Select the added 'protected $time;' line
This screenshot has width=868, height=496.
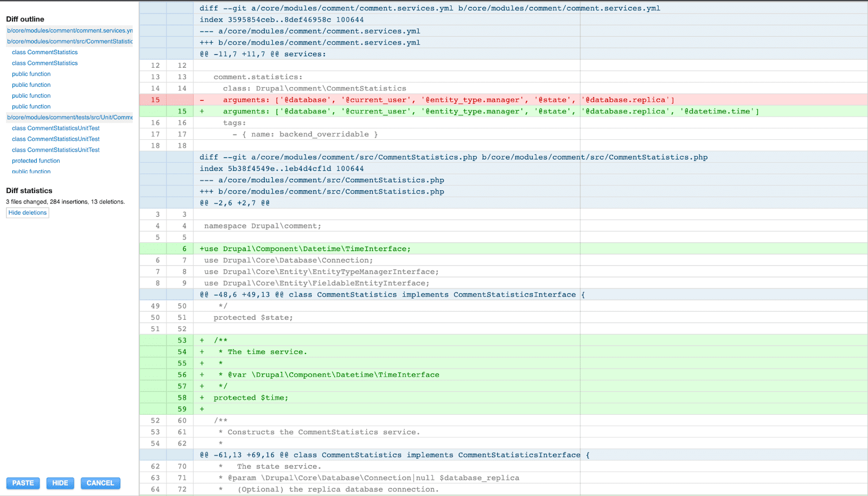(251, 397)
